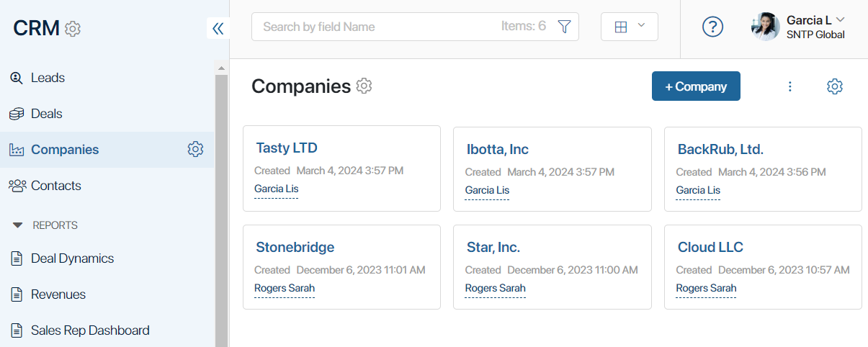Open the view mode dropdown with grid icon
The image size is (868, 347).
tap(630, 27)
